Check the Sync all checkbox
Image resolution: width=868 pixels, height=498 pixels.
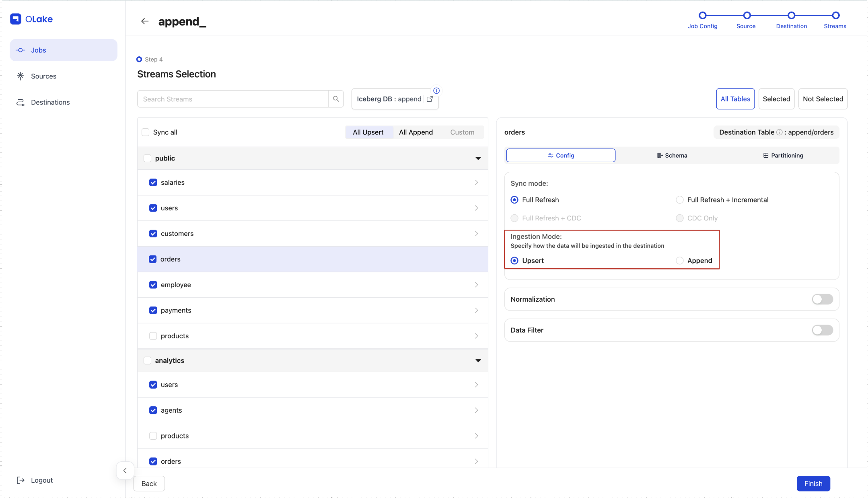point(146,132)
